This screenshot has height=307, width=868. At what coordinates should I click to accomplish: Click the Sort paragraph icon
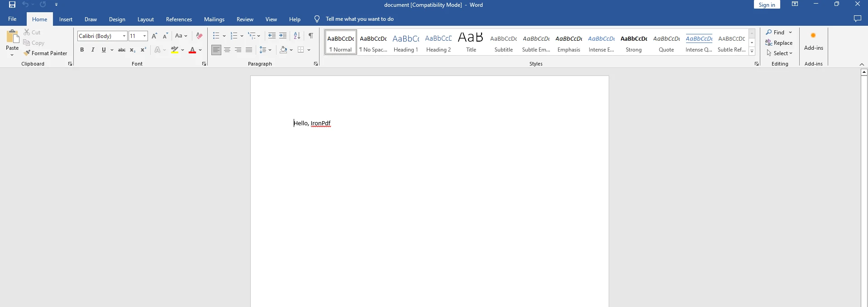coord(297,36)
